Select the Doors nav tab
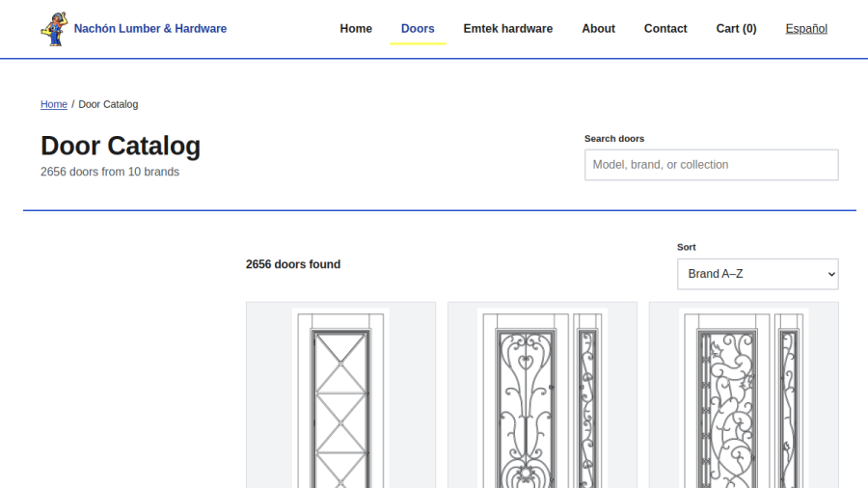This screenshot has width=868, height=488. 418,29
